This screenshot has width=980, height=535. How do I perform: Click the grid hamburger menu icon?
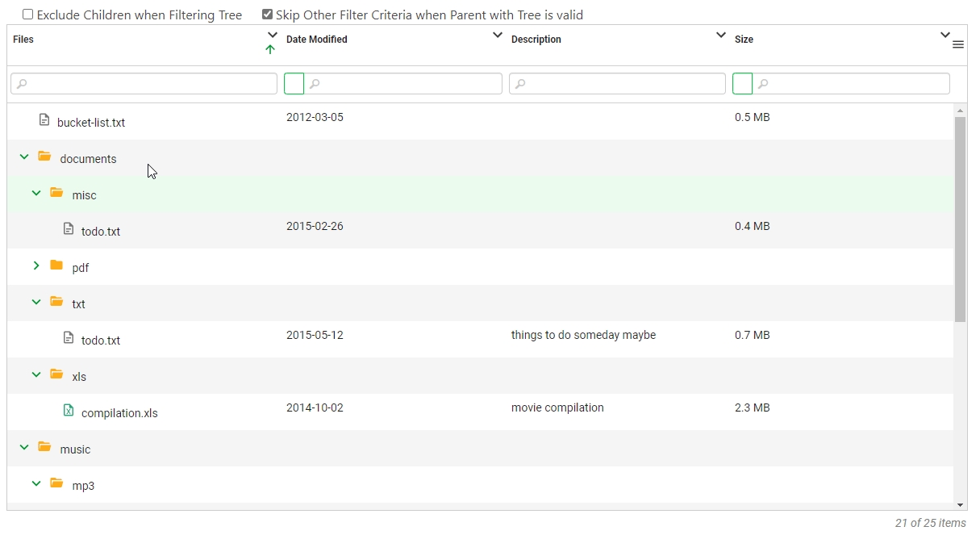(x=958, y=45)
